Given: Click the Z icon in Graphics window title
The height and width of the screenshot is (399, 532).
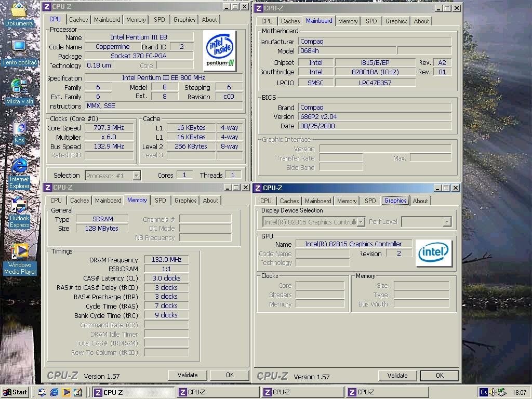Looking at the screenshot, I should [258, 188].
